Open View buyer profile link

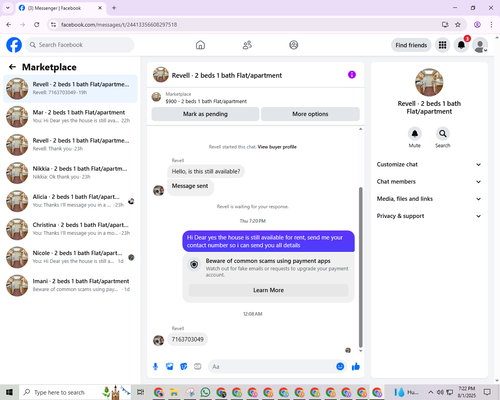click(x=277, y=147)
